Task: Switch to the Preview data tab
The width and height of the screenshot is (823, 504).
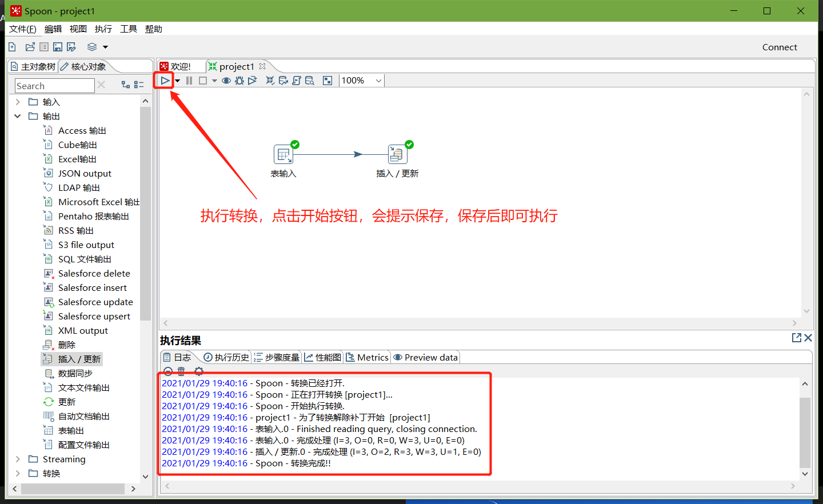Action: click(x=426, y=357)
